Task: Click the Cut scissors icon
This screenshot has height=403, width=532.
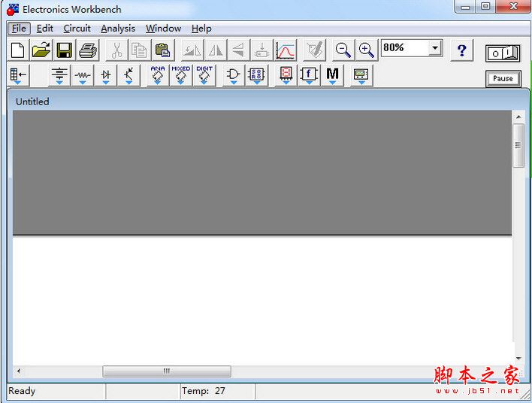Action: [116, 50]
